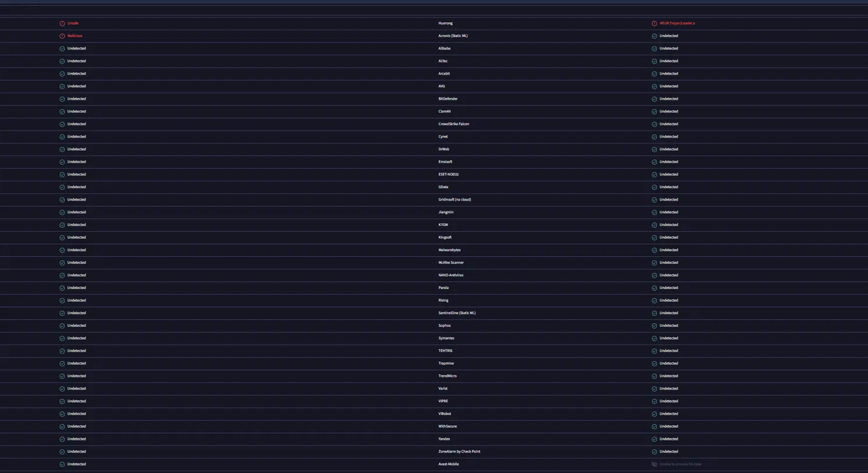Select the 'CrowdStrike Falcon' vendor name

click(x=454, y=124)
